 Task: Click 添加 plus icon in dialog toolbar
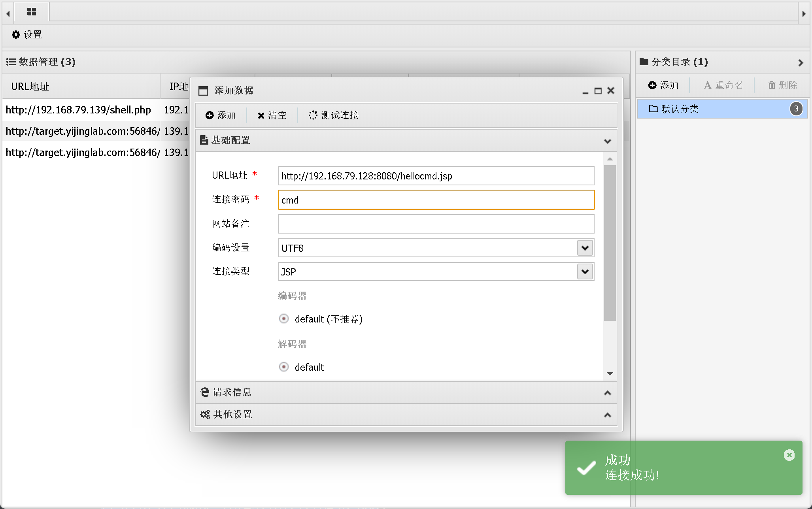210,115
